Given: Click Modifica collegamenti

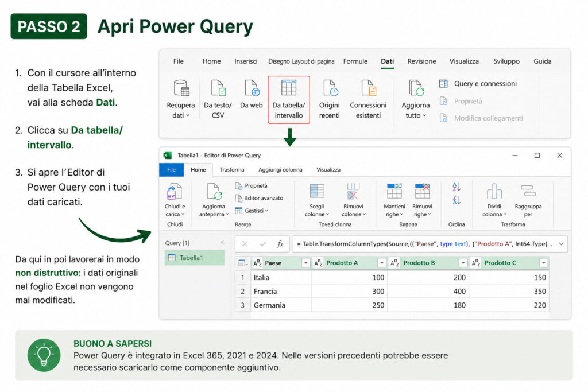Looking at the screenshot, I should tap(481, 118).
